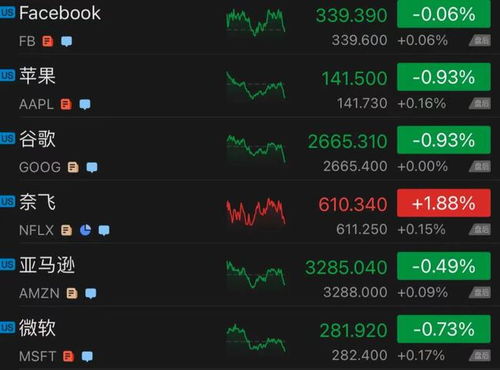This screenshot has height=370, width=500.
Task: Open the Netflix red sparkline chart
Action: pyautogui.click(x=256, y=212)
